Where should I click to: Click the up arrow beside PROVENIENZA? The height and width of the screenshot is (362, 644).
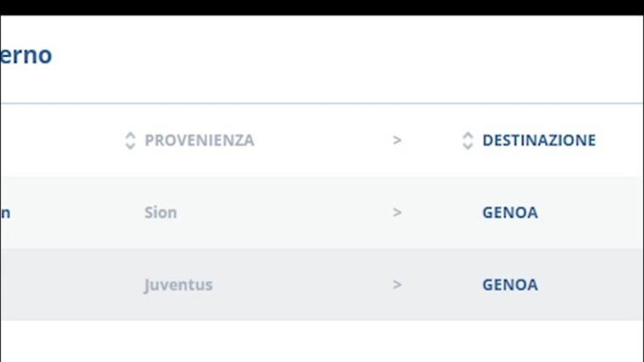130,135
